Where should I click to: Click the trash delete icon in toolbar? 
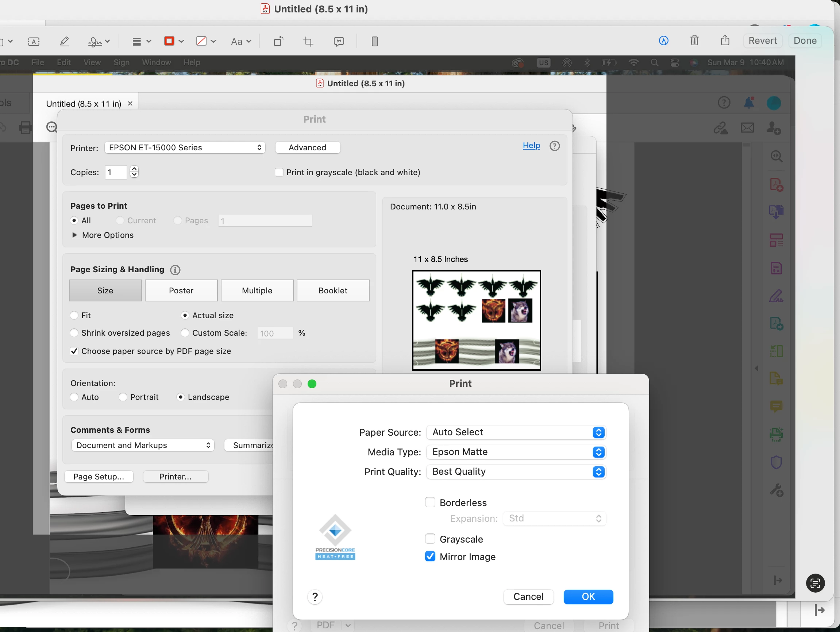pos(694,40)
